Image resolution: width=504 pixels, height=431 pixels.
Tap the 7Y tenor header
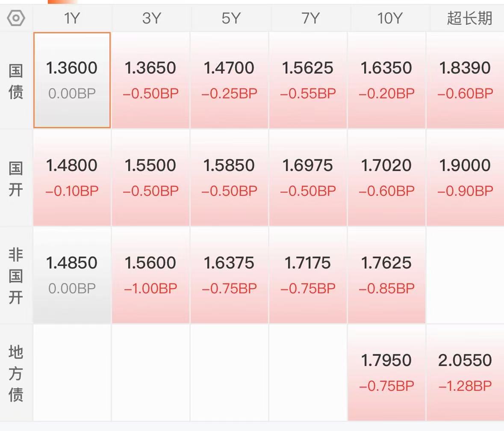[310, 18]
